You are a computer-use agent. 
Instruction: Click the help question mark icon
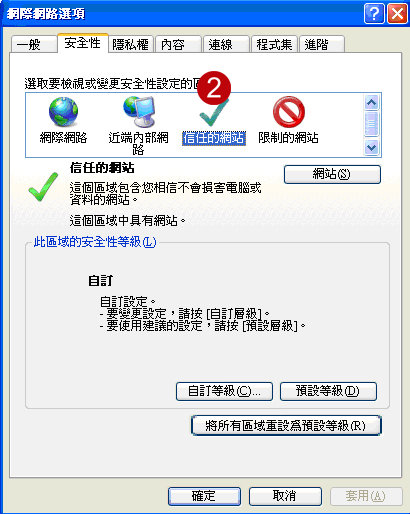click(x=374, y=14)
